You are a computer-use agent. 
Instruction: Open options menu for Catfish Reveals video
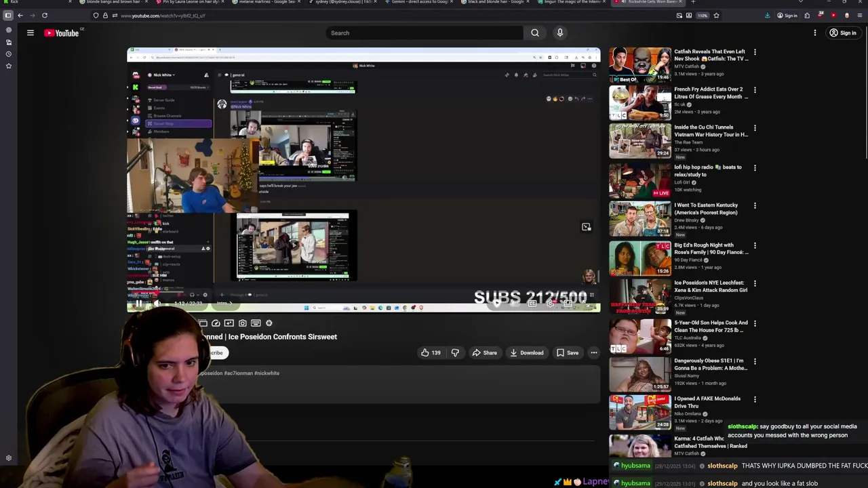[755, 52]
